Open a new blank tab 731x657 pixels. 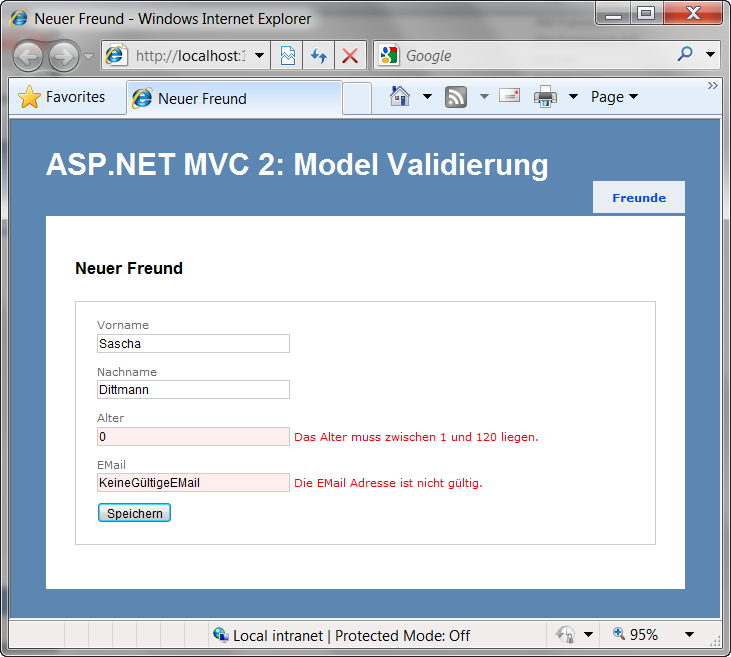click(357, 98)
